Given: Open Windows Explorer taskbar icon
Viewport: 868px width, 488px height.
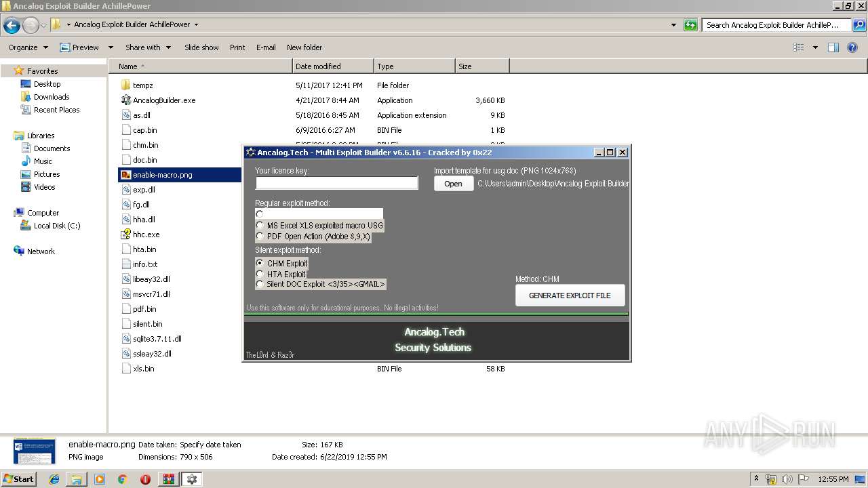Looking at the screenshot, I should coord(77,479).
